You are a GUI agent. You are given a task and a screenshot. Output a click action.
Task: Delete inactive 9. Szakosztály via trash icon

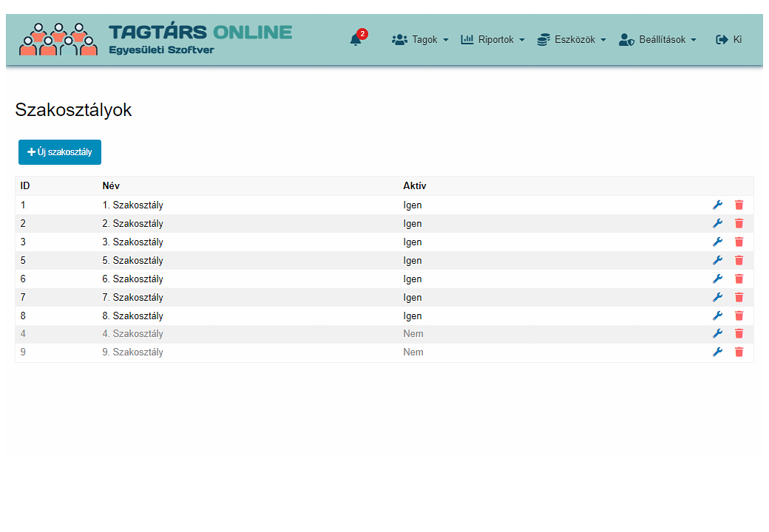739,352
